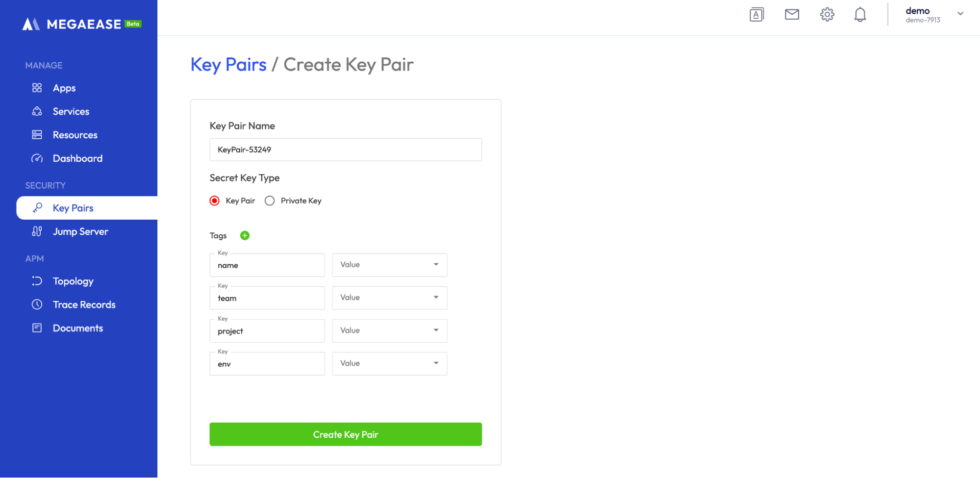This screenshot has width=980, height=478.
Task: Click the translate language icon in header
Action: [756, 15]
